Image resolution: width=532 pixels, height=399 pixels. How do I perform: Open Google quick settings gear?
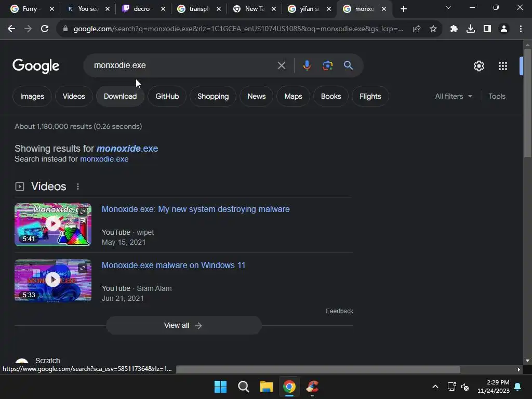coord(478,66)
